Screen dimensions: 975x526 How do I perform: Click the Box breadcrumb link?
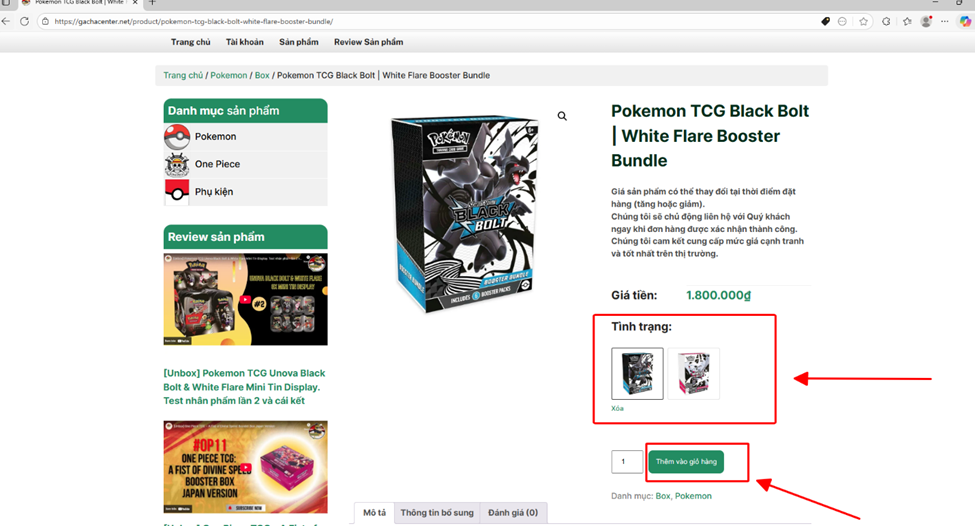[262, 75]
